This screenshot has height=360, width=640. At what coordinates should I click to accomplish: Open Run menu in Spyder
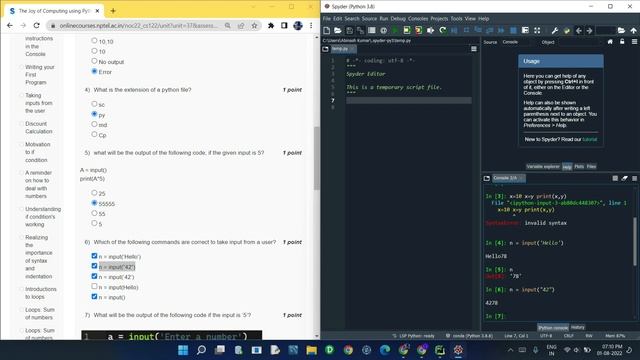384,19
